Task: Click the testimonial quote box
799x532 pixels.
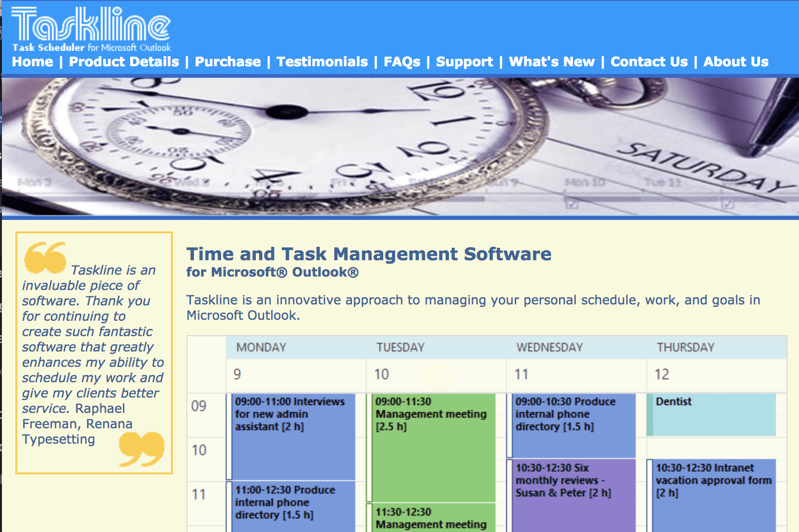Action: tap(94, 353)
